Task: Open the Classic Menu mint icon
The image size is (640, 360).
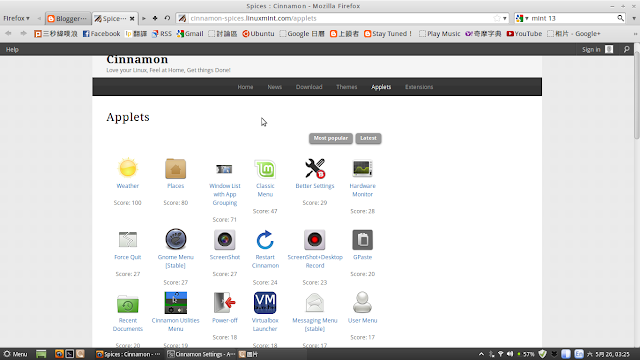Action: [x=265, y=169]
